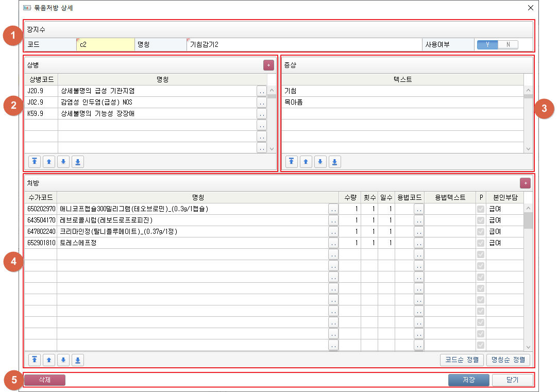Screen dimensions: 558x392
Task: Open drug lookup for 크리마인정 row
Action: pyautogui.click(x=333, y=232)
